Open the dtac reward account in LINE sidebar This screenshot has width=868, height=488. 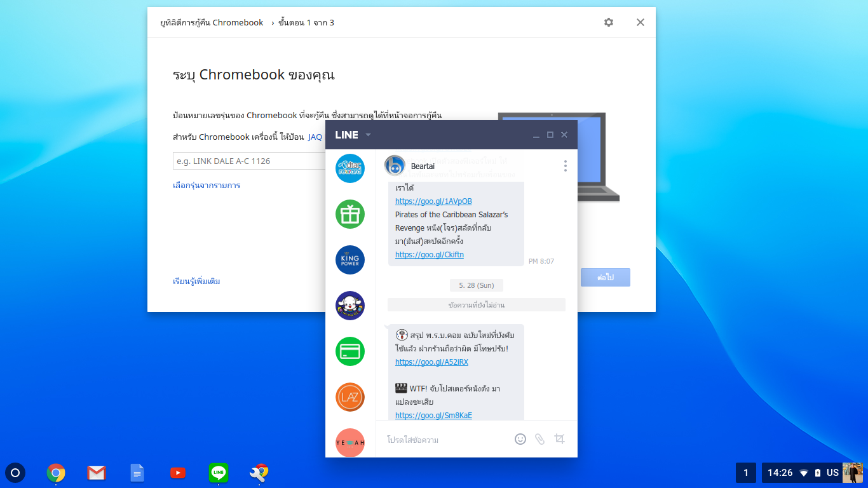pyautogui.click(x=350, y=168)
